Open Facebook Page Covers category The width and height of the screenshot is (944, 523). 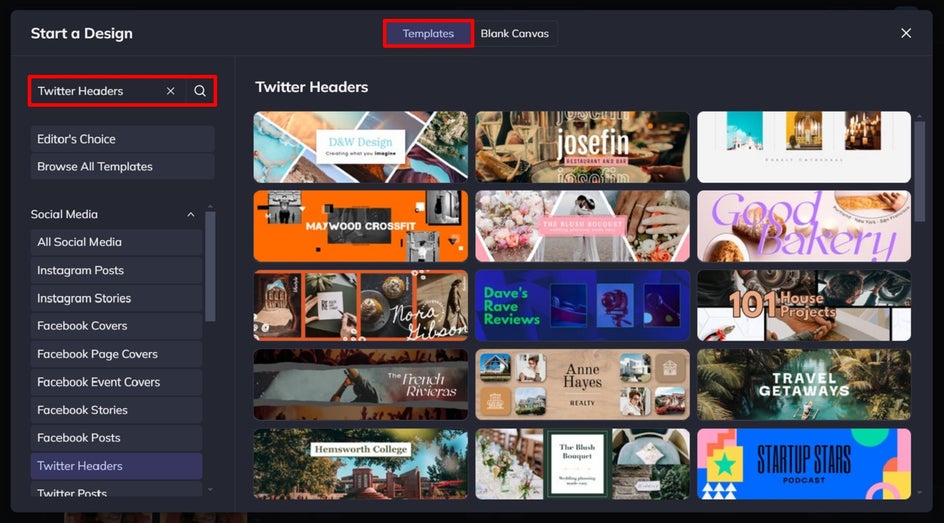(116, 354)
